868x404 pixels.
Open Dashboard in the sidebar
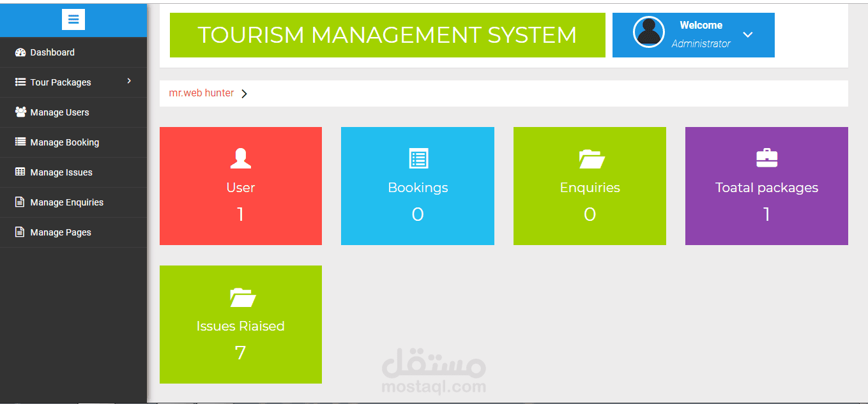(73, 52)
